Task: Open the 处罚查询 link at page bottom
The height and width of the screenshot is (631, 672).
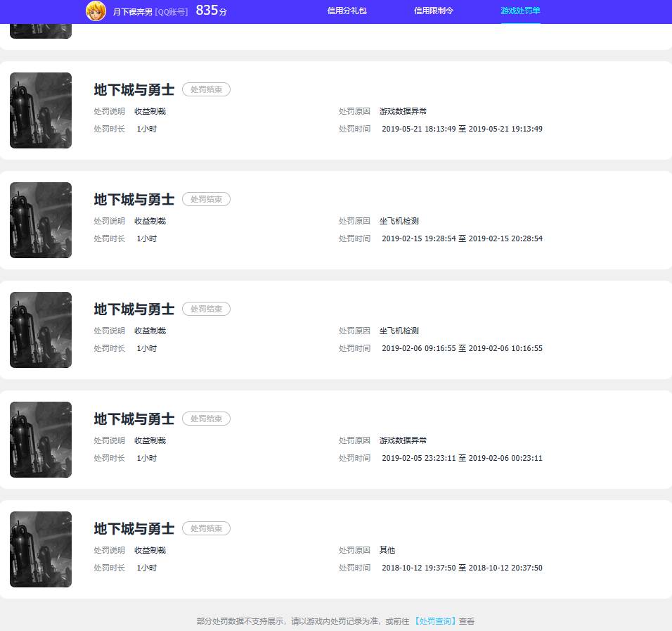Action: (x=435, y=621)
